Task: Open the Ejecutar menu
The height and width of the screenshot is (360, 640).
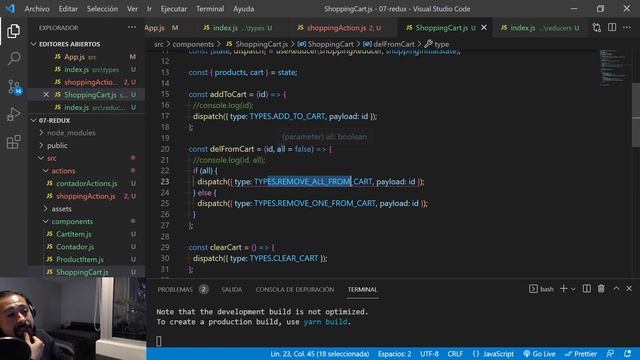Action: tap(173, 9)
